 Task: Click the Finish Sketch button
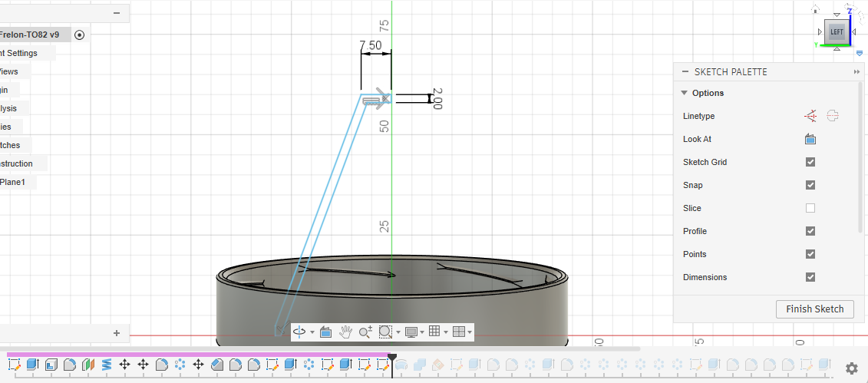[814, 309]
